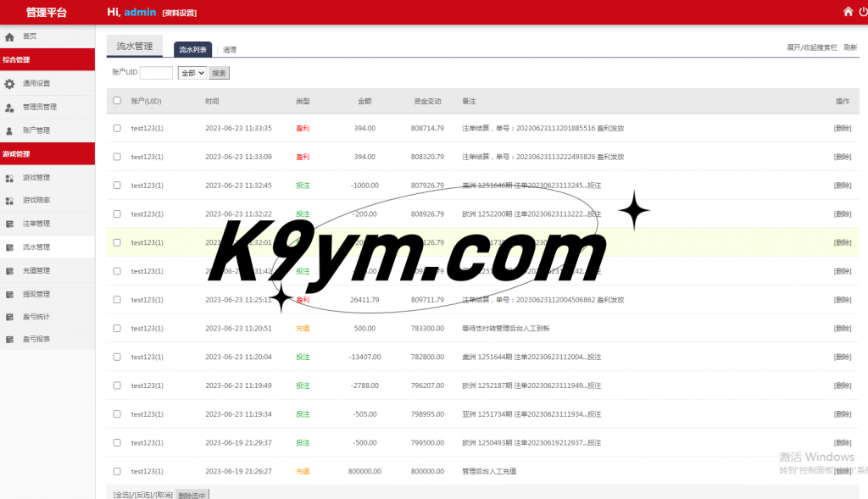Click the 流水管理 sidebar icon
The height and width of the screenshot is (499, 868).
(x=9, y=248)
